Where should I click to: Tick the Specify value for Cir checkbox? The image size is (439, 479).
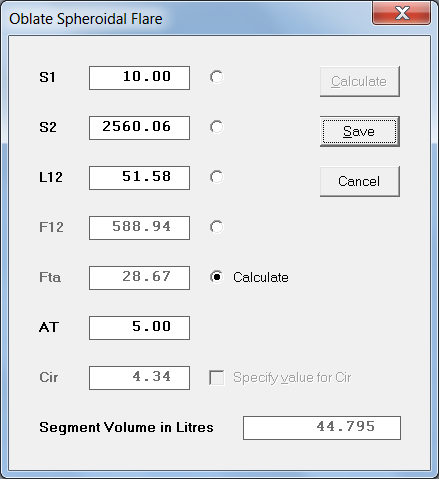[217, 378]
